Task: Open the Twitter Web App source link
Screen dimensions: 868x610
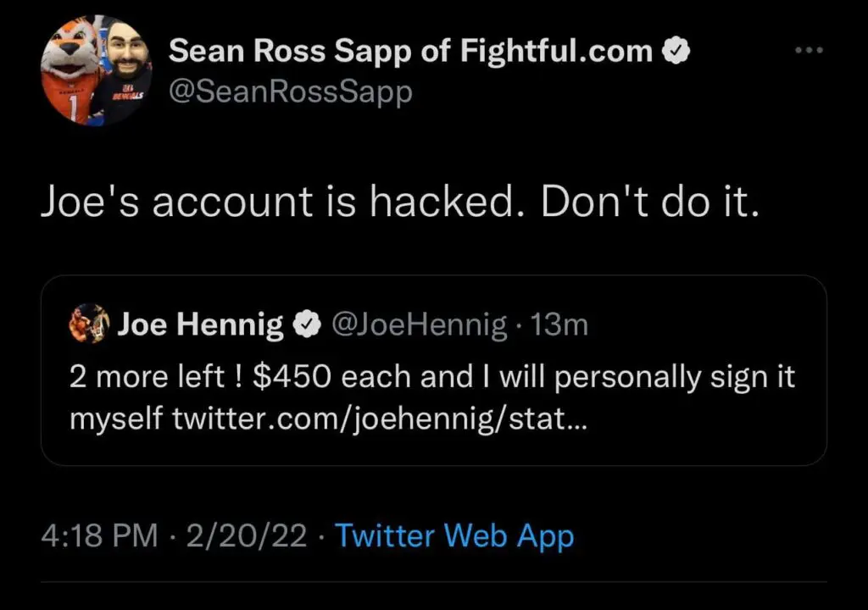Action: (455, 535)
